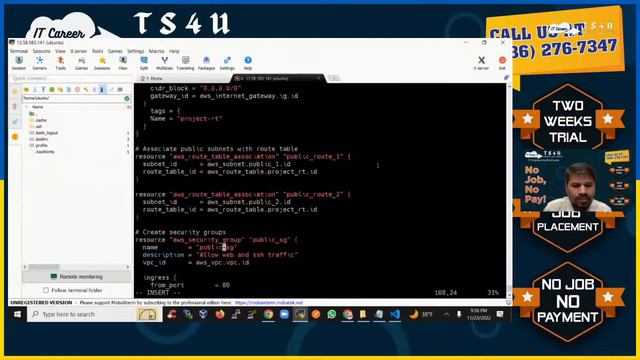Open the Games menu
Screen dimensions: 640x360
click(115, 51)
